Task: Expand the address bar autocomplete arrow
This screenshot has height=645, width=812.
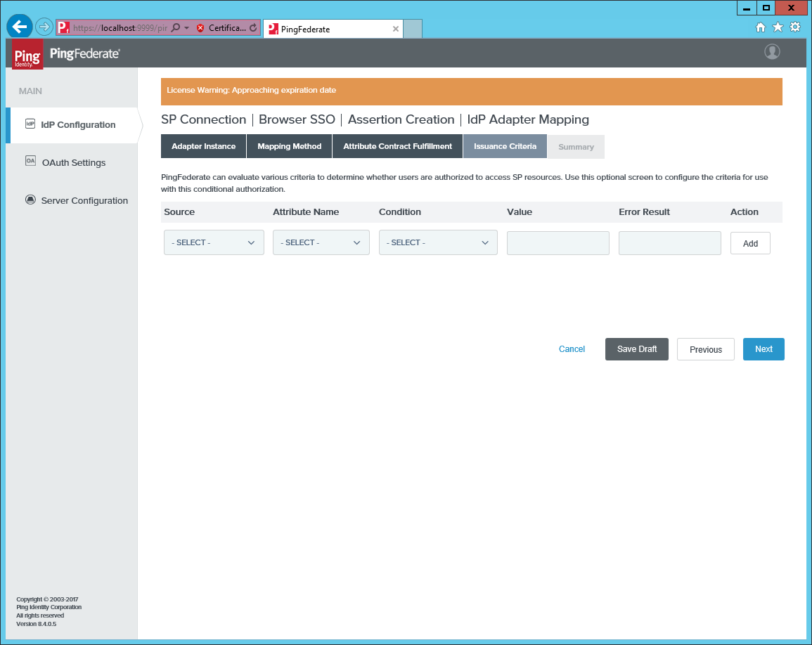Action: coord(187,28)
